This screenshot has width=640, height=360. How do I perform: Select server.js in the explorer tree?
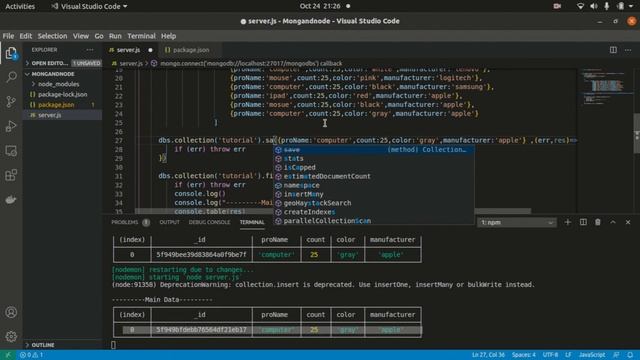[50, 115]
